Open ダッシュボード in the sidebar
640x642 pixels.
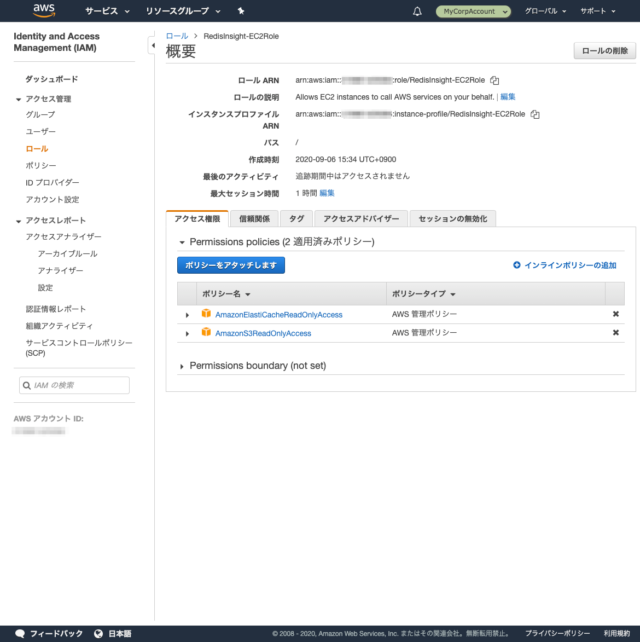(51, 79)
